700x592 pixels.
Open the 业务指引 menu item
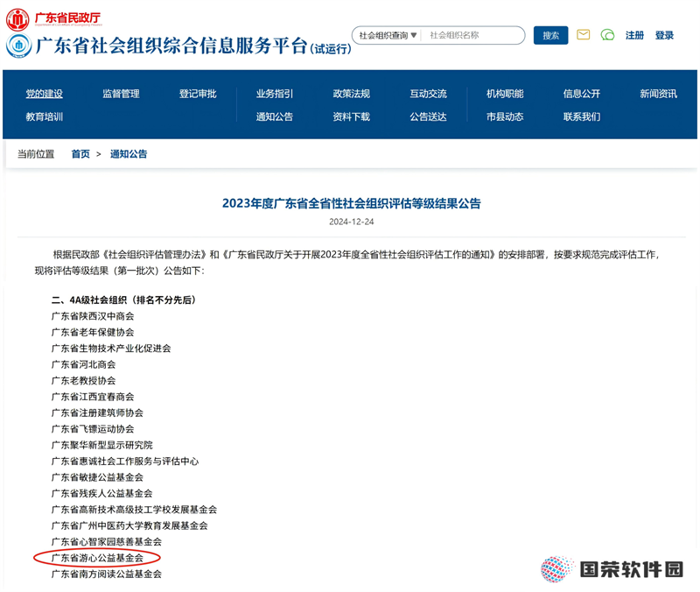(275, 94)
